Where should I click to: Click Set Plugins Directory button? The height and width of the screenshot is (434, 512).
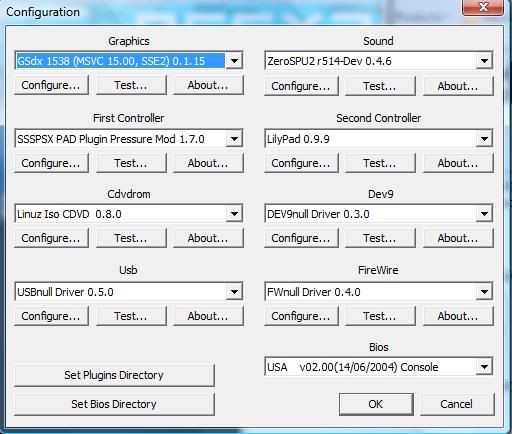[x=114, y=375]
